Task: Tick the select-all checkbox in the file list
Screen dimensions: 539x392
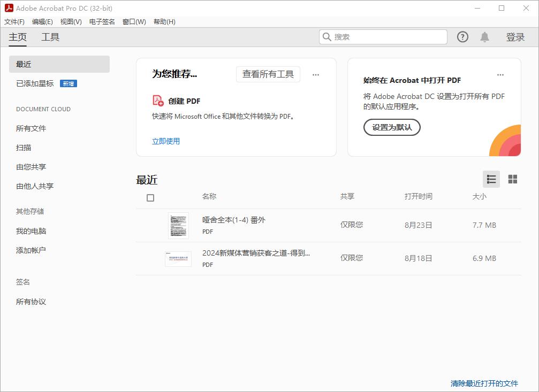Action: pos(150,198)
